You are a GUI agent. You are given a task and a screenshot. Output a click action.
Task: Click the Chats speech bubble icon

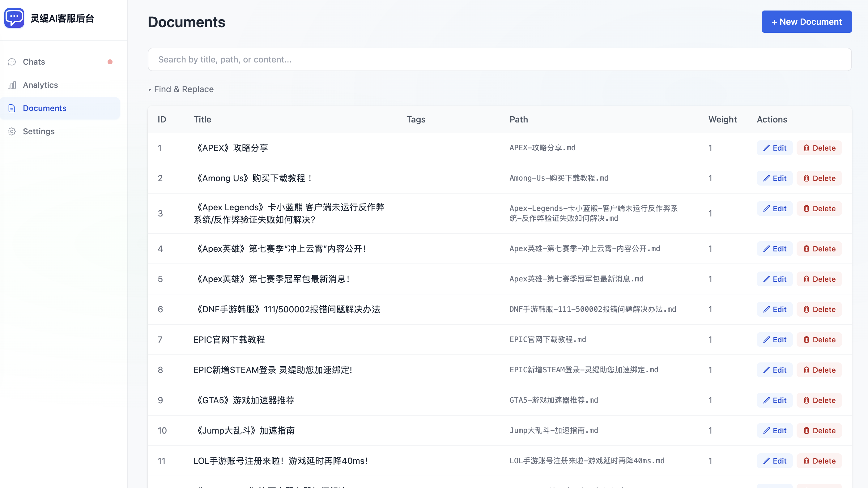[x=12, y=62]
